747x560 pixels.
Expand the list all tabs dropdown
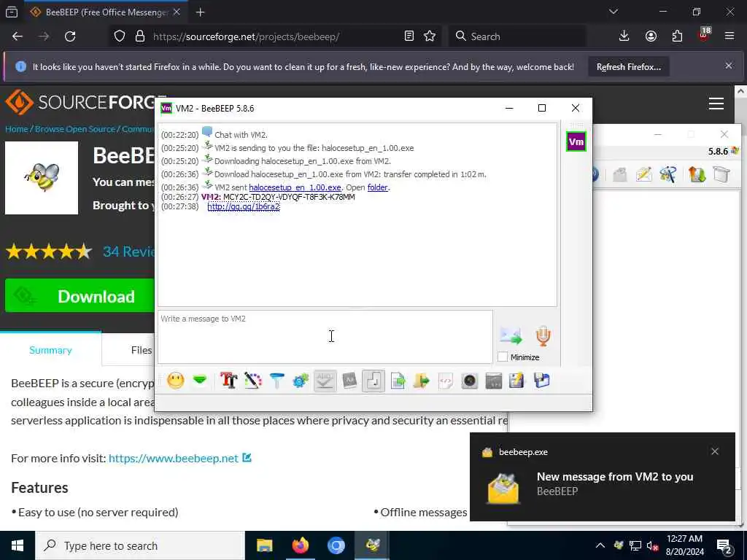(614, 12)
